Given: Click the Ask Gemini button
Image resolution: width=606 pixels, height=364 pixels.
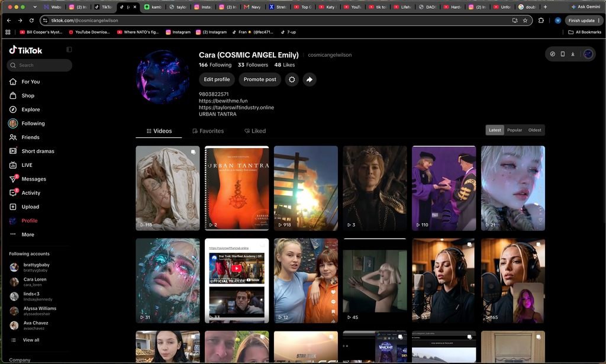Looking at the screenshot, I should tap(585, 7).
